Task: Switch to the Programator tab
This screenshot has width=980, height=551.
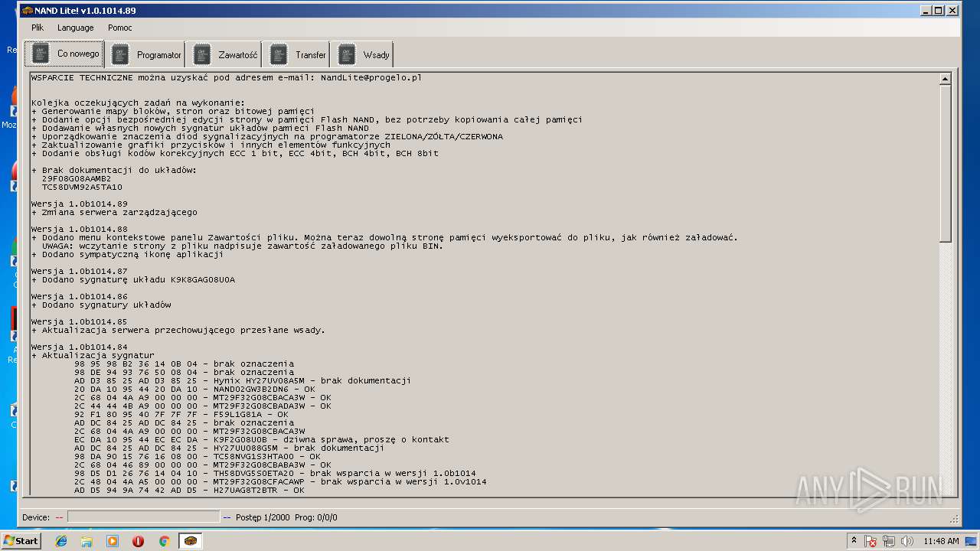Action: pyautogui.click(x=145, y=55)
